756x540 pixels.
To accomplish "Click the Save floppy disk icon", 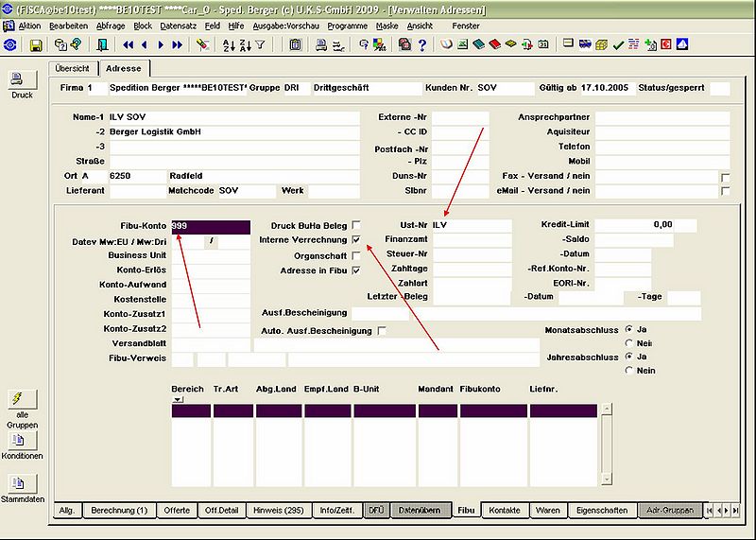I will click(36, 44).
